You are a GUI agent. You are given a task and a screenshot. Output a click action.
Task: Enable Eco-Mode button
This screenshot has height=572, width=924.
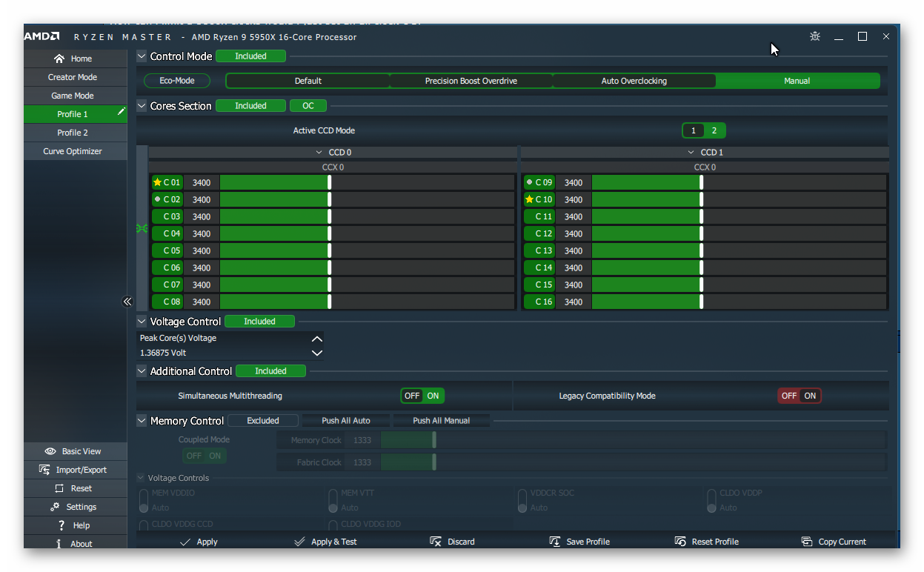177,81
